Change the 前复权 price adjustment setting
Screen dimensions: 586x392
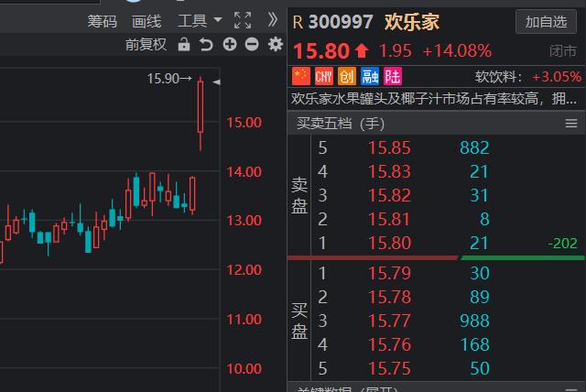(x=146, y=45)
